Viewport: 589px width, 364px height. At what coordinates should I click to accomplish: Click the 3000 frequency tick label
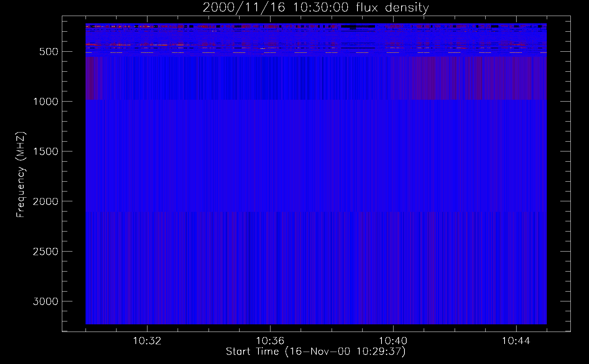(46, 301)
